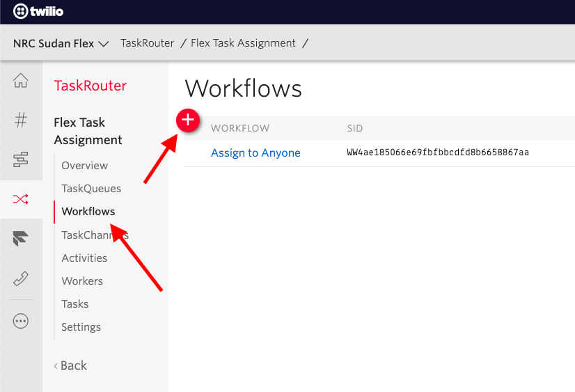Create a new workflow with plus button
575x392 pixels.
pyautogui.click(x=188, y=120)
